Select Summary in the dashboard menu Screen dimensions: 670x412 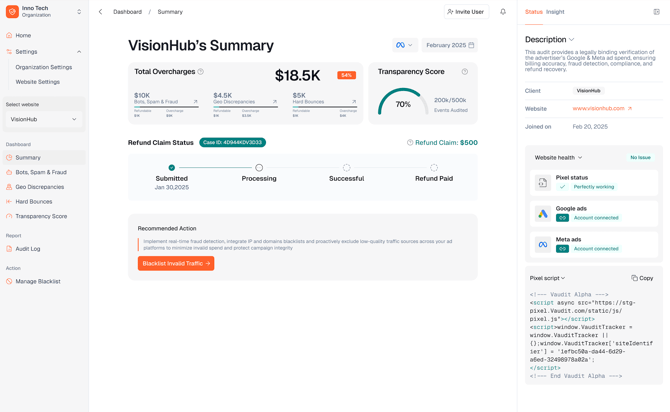pyautogui.click(x=44, y=158)
